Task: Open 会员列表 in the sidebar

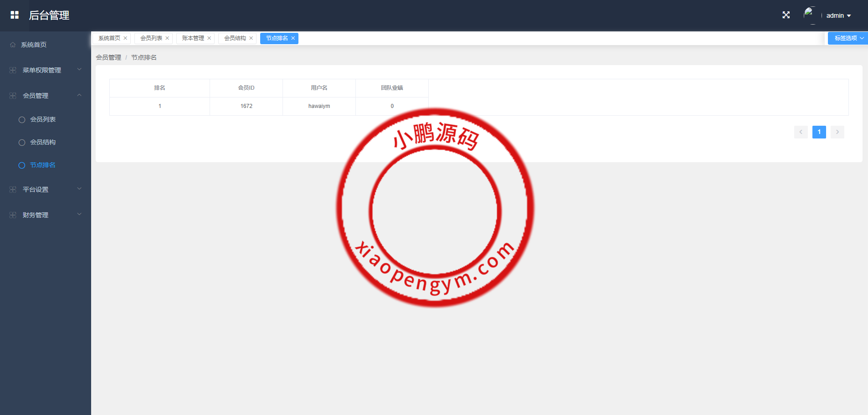Action: 43,119
